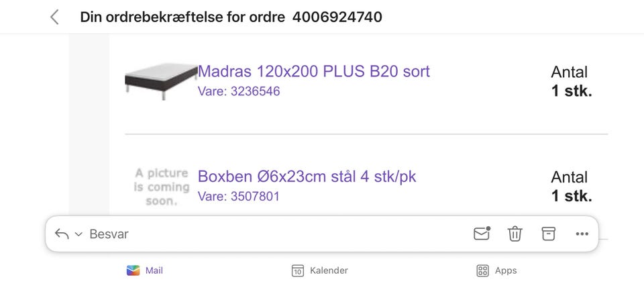Expand the reply options dropdown chevron
This screenshot has height=298, width=644.
tap(78, 234)
